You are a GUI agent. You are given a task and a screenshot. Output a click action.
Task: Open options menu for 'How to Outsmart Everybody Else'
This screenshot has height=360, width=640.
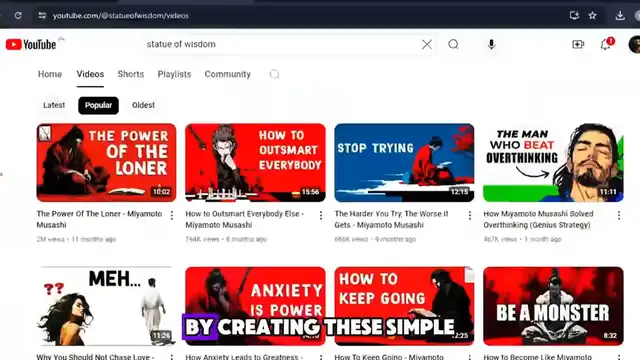click(321, 215)
